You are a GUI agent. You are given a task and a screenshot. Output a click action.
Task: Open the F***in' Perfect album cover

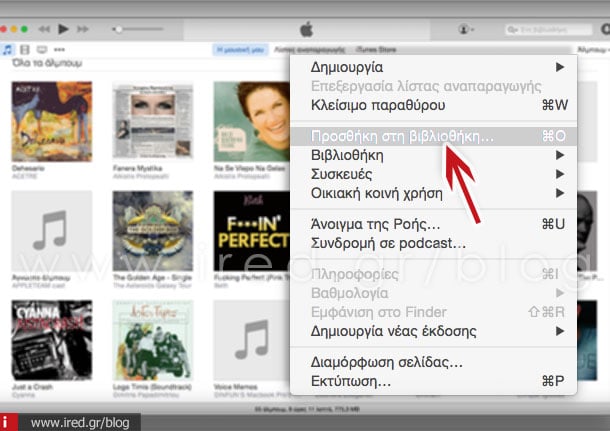(252, 231)
